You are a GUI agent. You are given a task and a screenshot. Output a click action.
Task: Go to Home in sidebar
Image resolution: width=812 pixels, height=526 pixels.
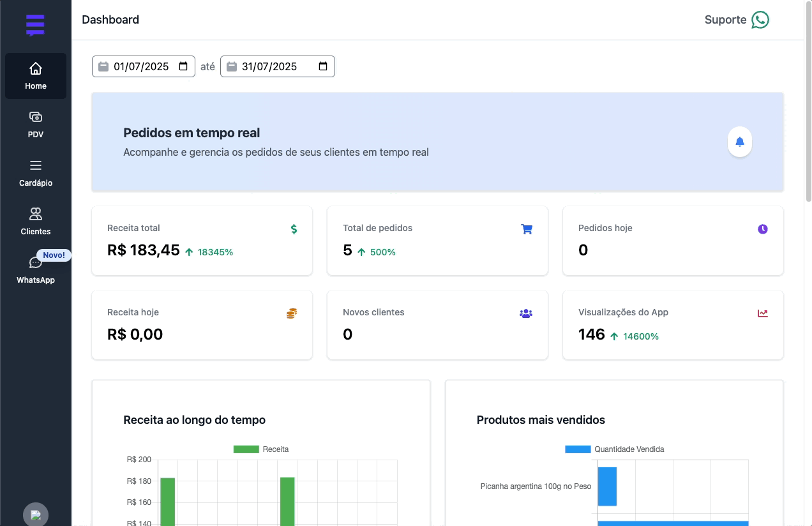click(36, 76)
